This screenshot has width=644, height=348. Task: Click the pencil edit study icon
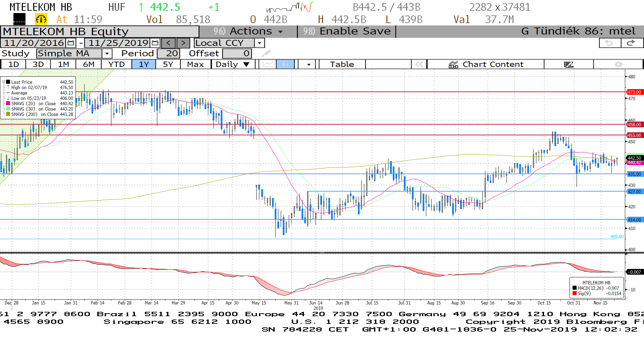(x=266, y=53)
